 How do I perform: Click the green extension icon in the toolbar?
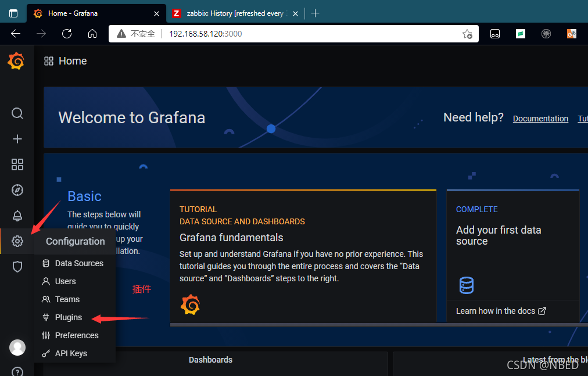[521, 34]
